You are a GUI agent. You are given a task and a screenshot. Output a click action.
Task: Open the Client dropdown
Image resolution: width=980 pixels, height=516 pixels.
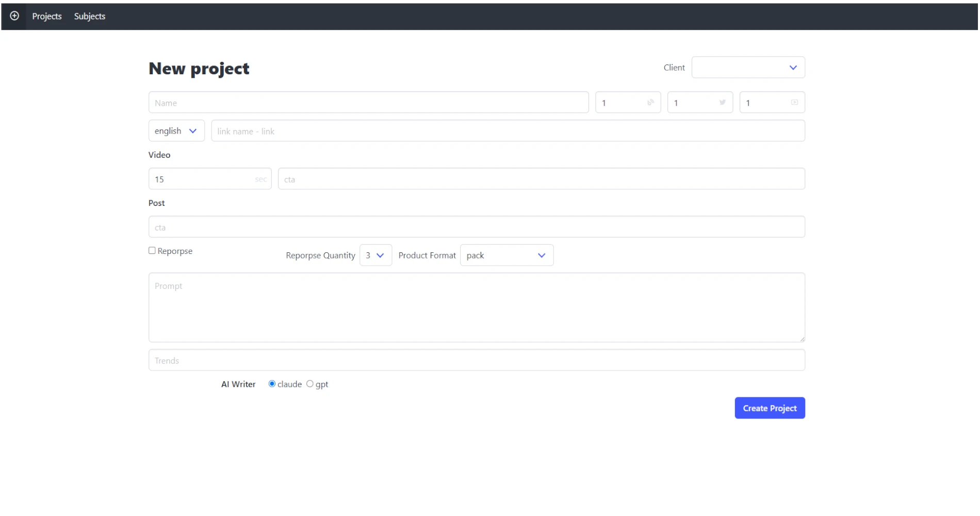748,68
